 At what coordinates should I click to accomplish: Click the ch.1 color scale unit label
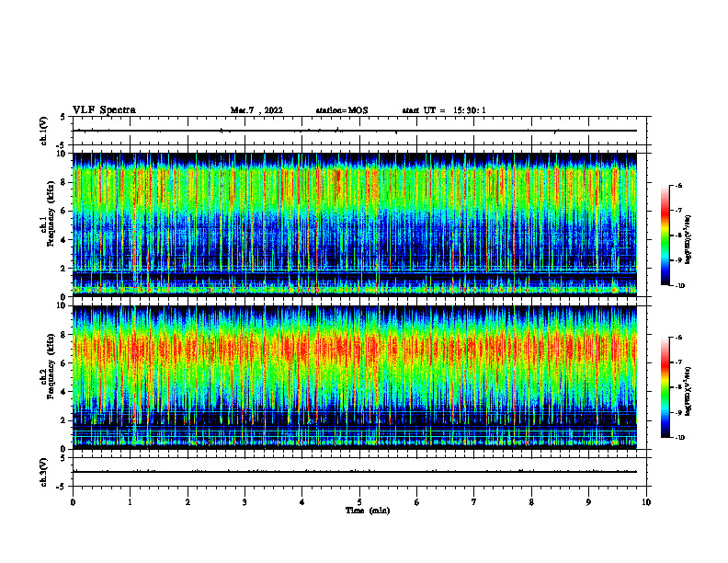click(688, 240)
